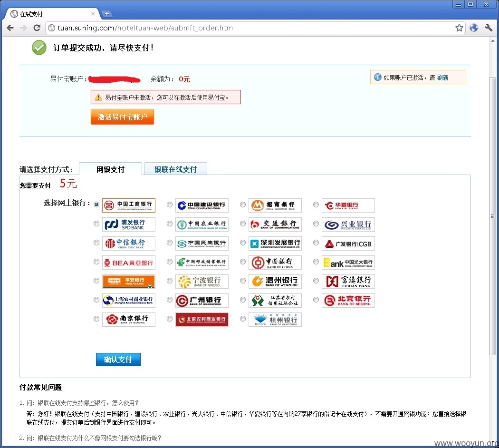The width and height of the screenshot is (499, 448).
Task: Click the 中国工商银行 logo
Action: (129, 205)
